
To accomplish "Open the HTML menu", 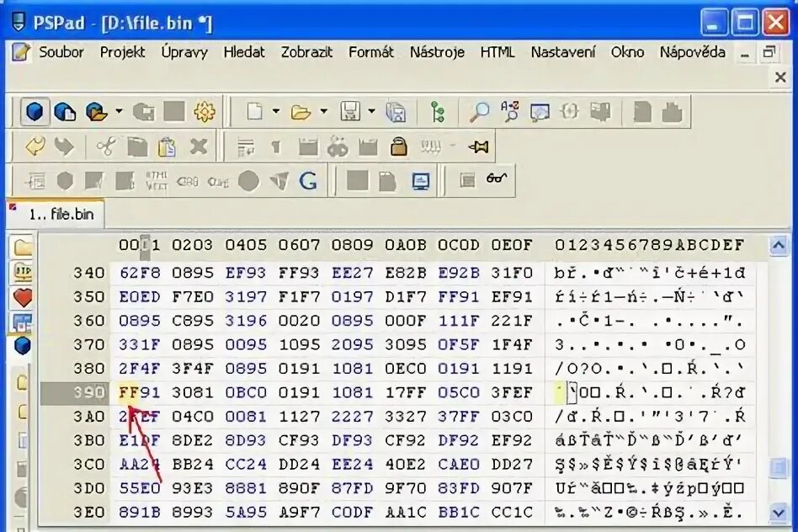I will [497, 52].
